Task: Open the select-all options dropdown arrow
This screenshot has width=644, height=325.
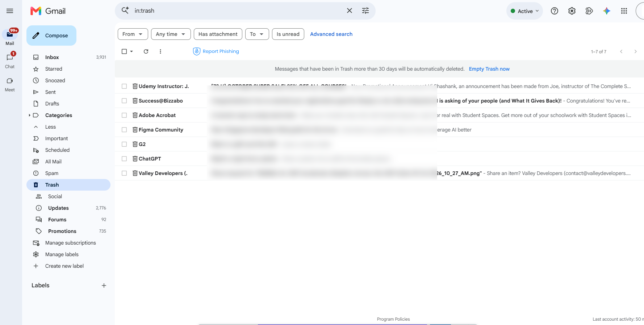Action: (x=131, y=51)
